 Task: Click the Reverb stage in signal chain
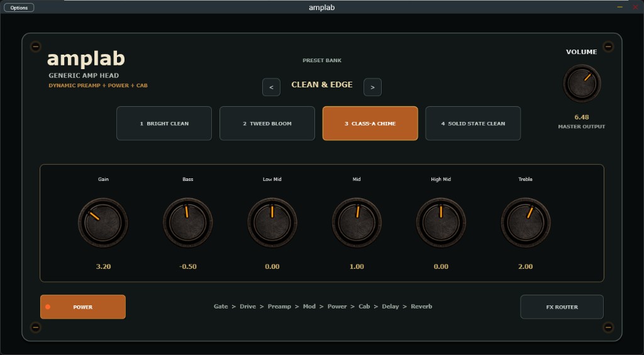pos(421,307)
